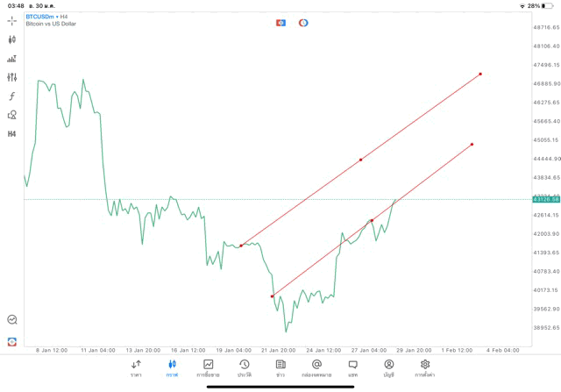
Task: Change the chart type using the candlestick icon
Action: [x=11, y=39]
